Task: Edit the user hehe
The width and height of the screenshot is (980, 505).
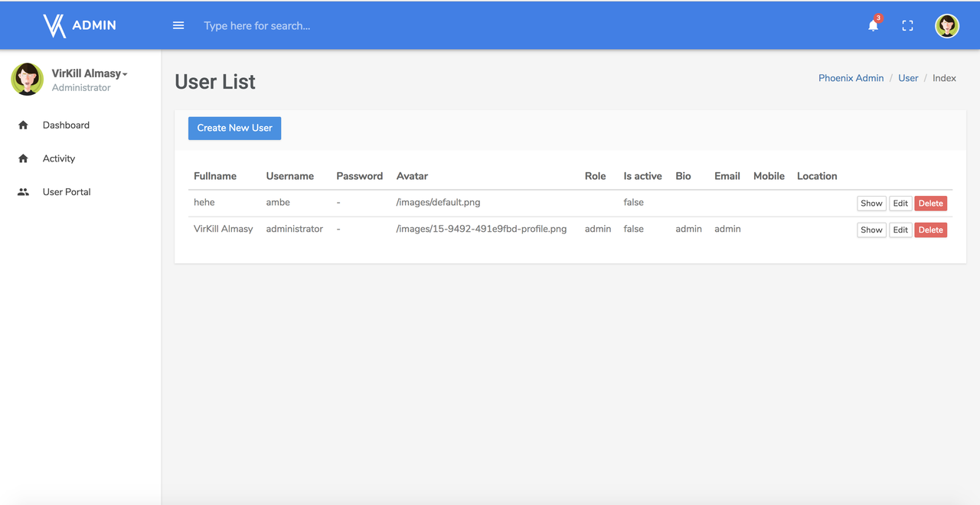Action: 900,204
